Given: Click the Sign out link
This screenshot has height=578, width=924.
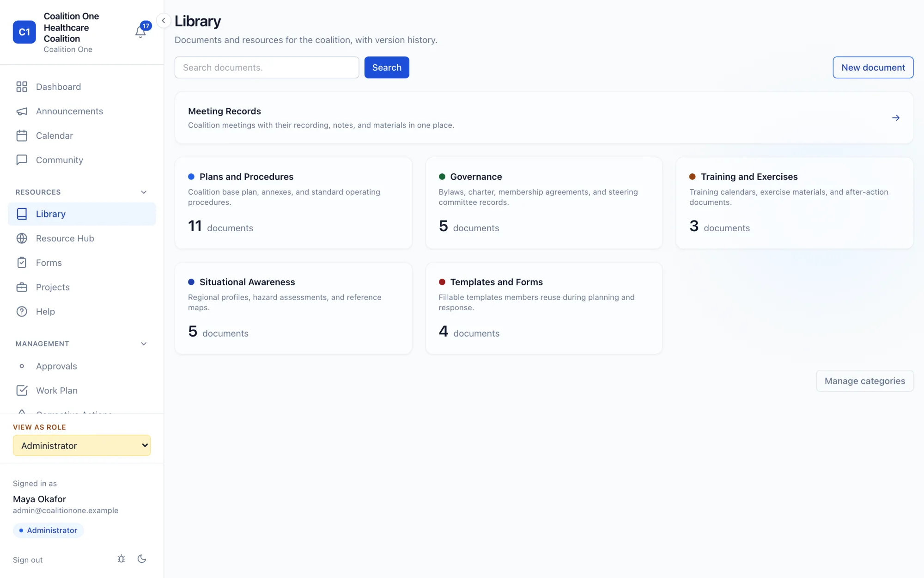Looking at the screenshot, I should coord(28,560).
